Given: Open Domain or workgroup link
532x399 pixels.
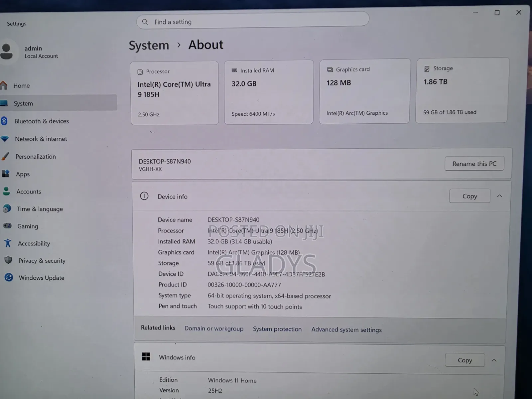Looking at the screenshot, I should click(214, 329).
